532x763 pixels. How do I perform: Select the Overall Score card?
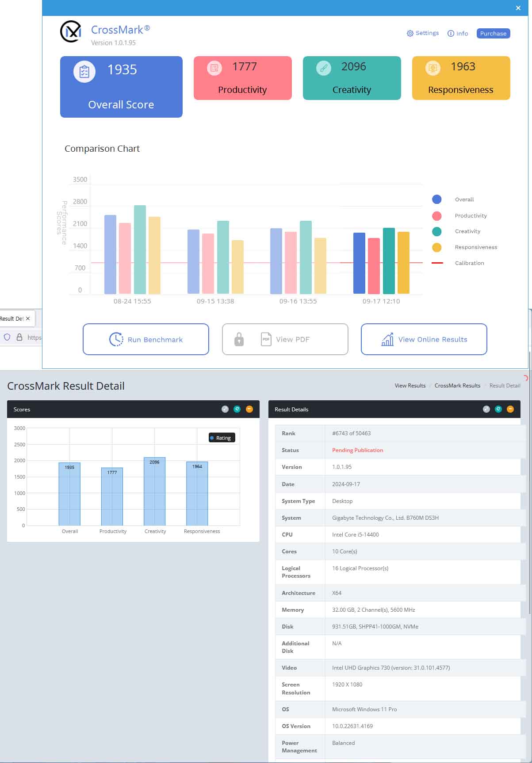(121, 87)
